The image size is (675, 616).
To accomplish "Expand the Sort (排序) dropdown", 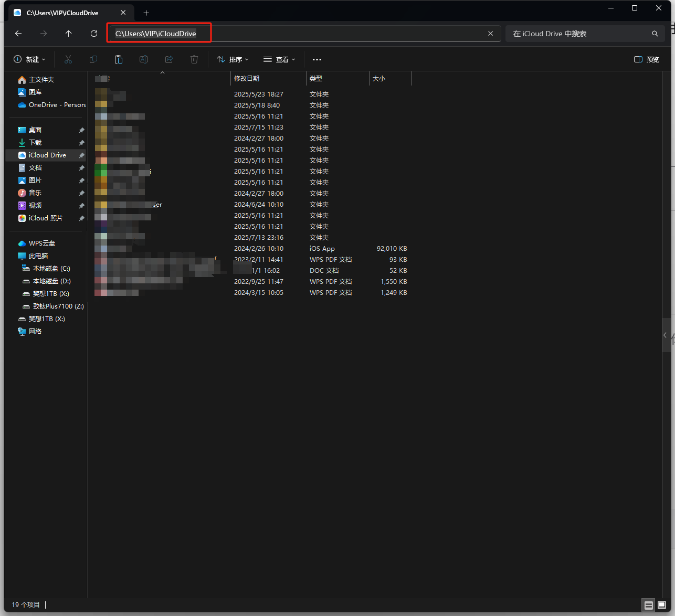I will [233, 59].
